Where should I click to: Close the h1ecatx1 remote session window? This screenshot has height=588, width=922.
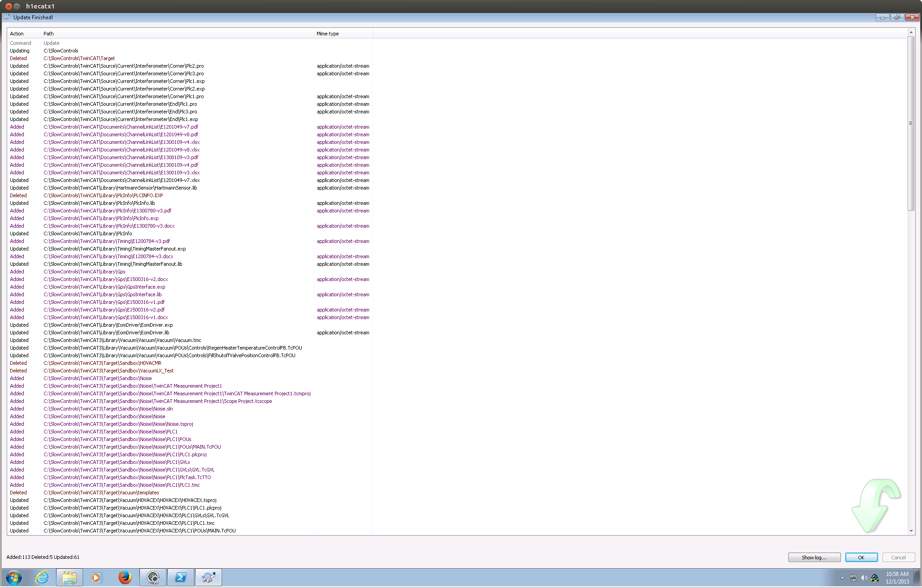pos(8,6)
